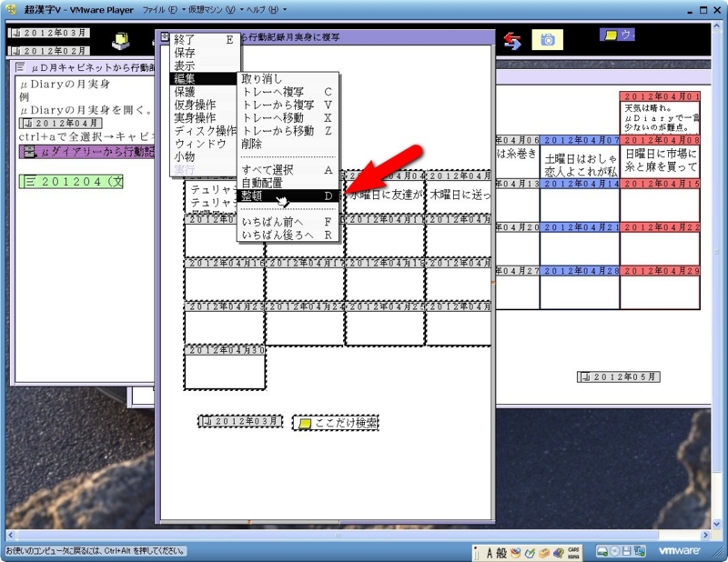Choose 整頓 in the edit submenu
The width and height of the screenshot is (728, 562).
click(x=288, y=196)
